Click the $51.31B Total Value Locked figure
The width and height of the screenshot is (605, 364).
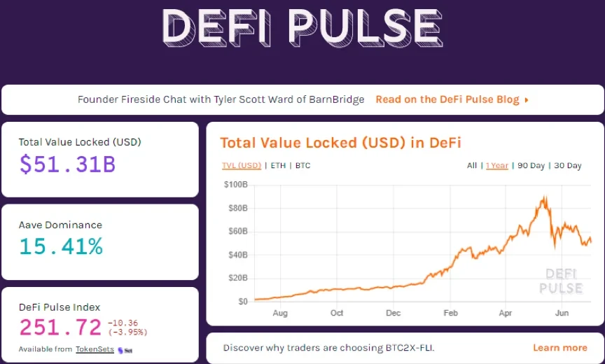click(67, 164)
